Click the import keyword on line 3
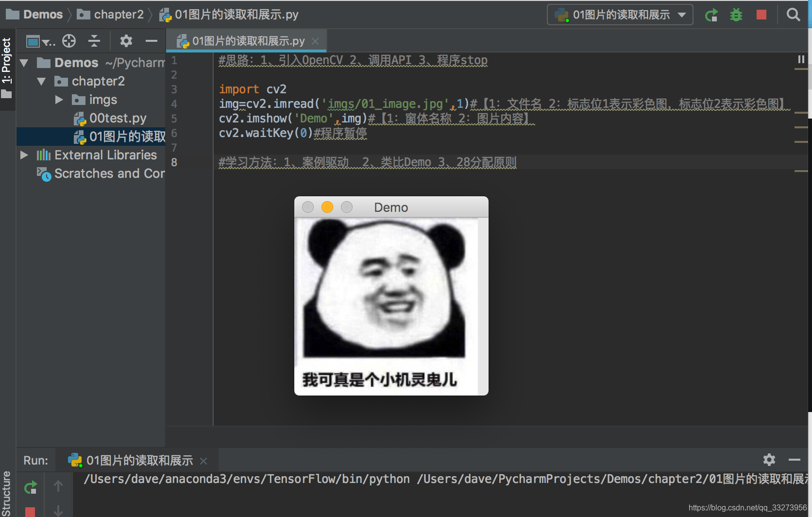The height and width of the screenshot is (517, 812). 239,89
